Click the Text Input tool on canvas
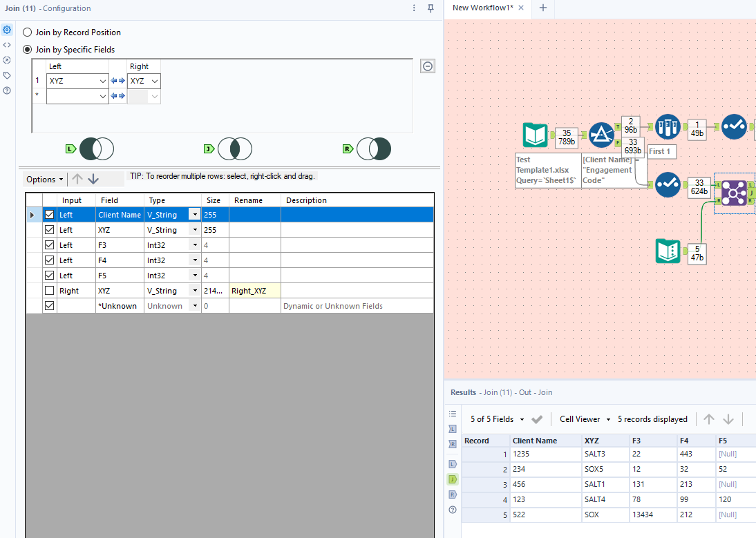 pos(668,251)
